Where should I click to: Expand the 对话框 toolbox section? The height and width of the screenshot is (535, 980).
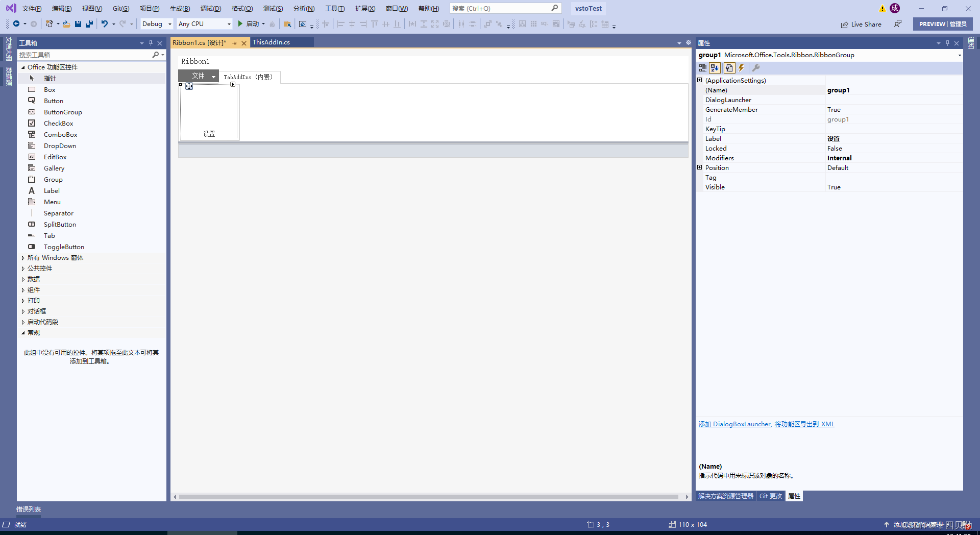coord(23,311)
